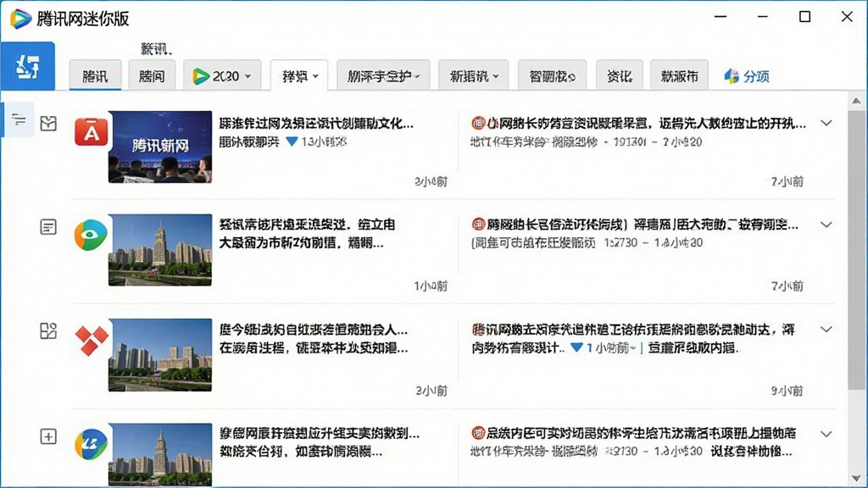Open the headline beside the second row skyscraper thumbnail
Screen dimensions: 868x488
(x=307, y=234)
